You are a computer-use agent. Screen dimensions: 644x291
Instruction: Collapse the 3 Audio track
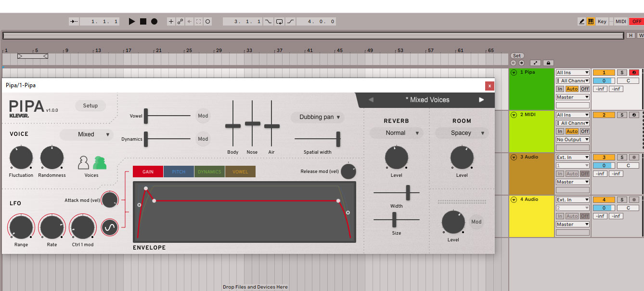(514, 158)
